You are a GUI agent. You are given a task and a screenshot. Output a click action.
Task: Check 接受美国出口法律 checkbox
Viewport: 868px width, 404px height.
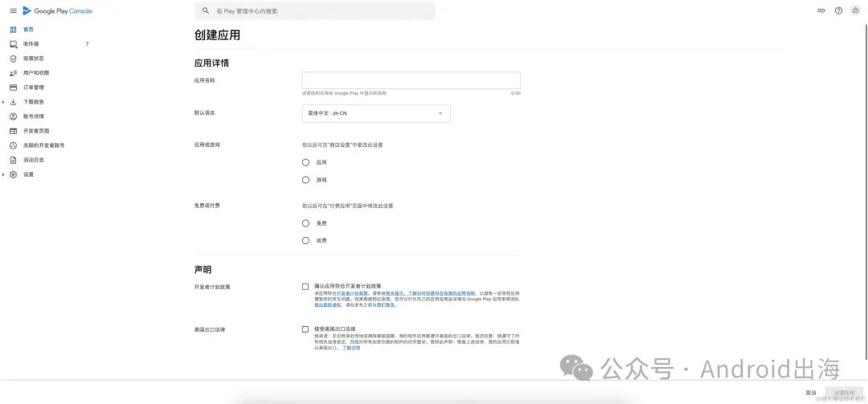pyautogui.click(x=305, y=329)
